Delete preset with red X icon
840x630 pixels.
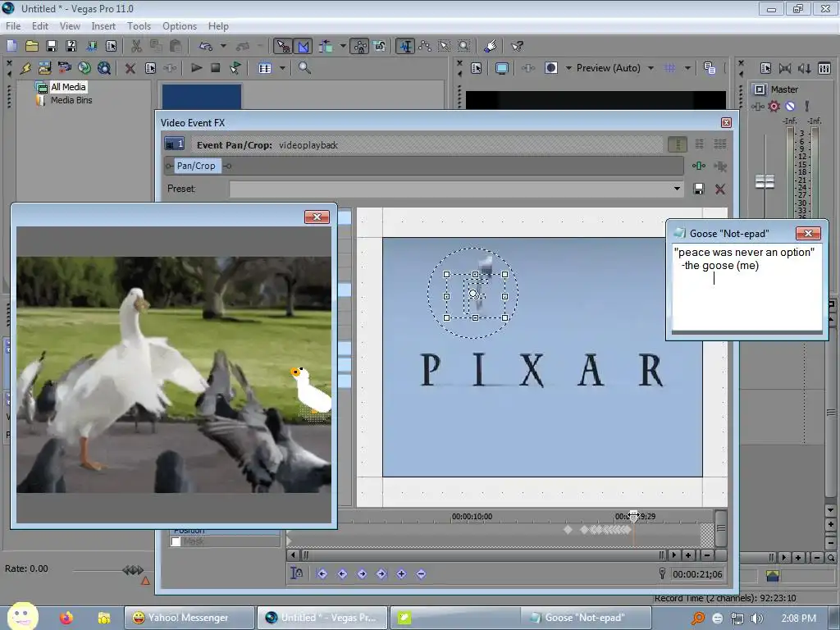tap(720, 189)
